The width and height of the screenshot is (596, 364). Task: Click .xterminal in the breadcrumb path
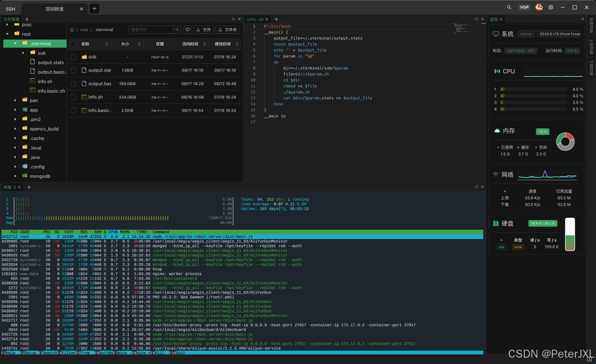coord(104,30)
